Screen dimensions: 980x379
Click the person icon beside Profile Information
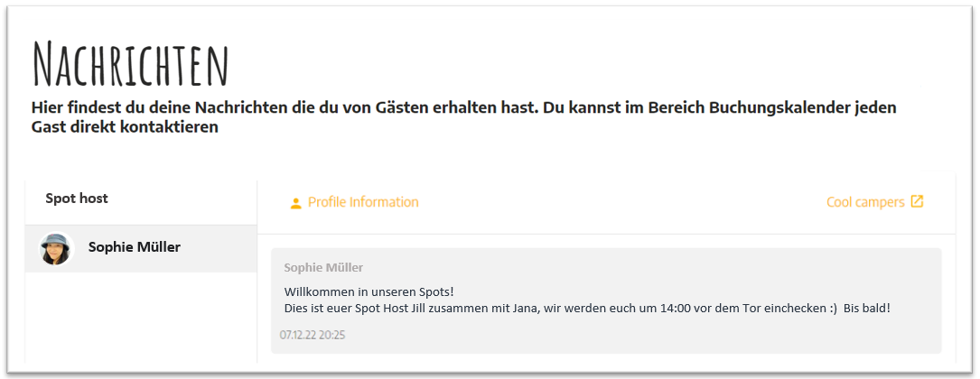click(295, 203)
